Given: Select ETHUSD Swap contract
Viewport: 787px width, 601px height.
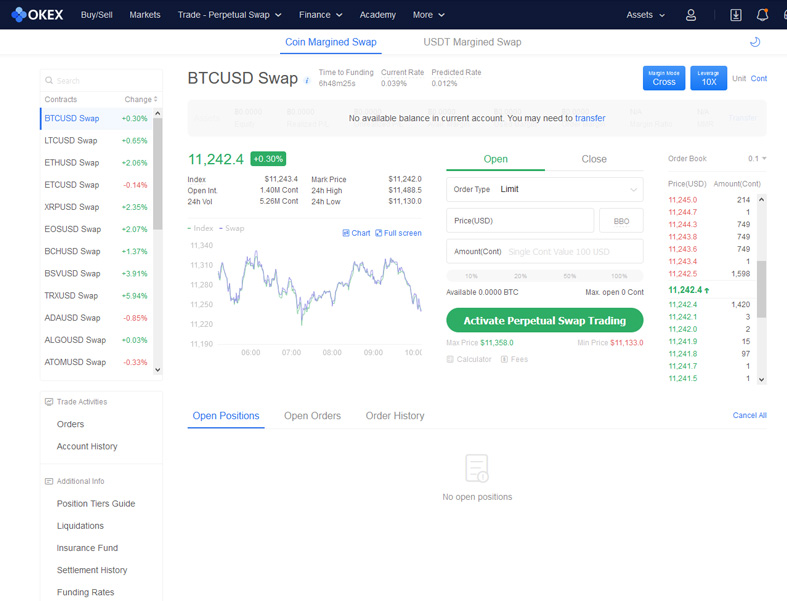Looking at the screenshot, I should [x=96, y=163].
